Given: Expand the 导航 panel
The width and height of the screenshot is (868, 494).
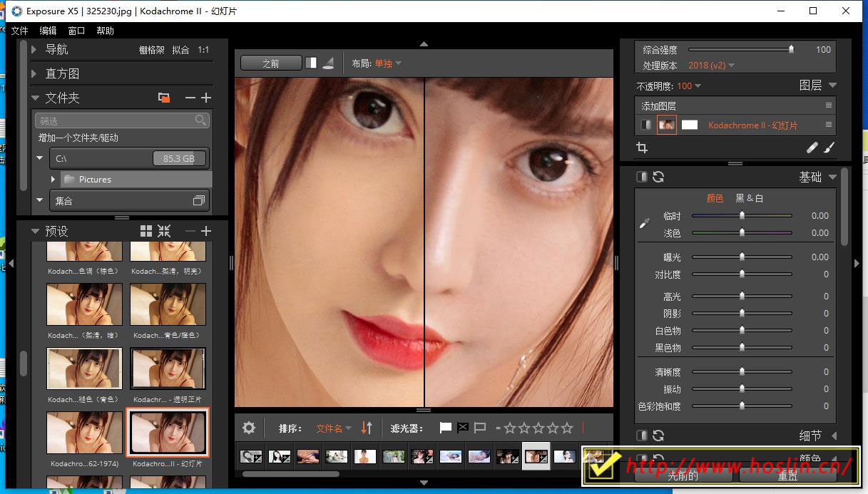Looking at the screenshot, I should coord(35,49).
